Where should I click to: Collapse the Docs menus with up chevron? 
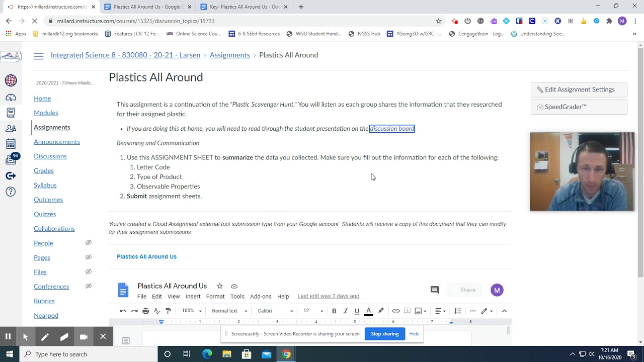pos(504,311)
